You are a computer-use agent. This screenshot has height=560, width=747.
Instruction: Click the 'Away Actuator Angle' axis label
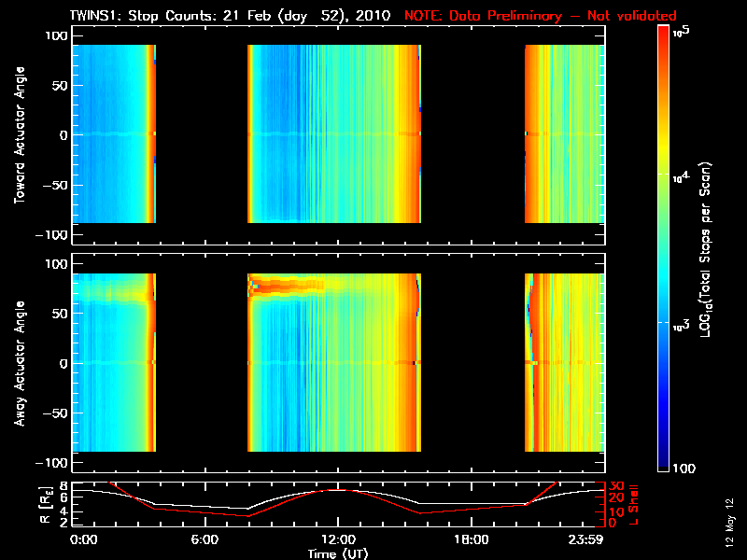pos(20,363)
